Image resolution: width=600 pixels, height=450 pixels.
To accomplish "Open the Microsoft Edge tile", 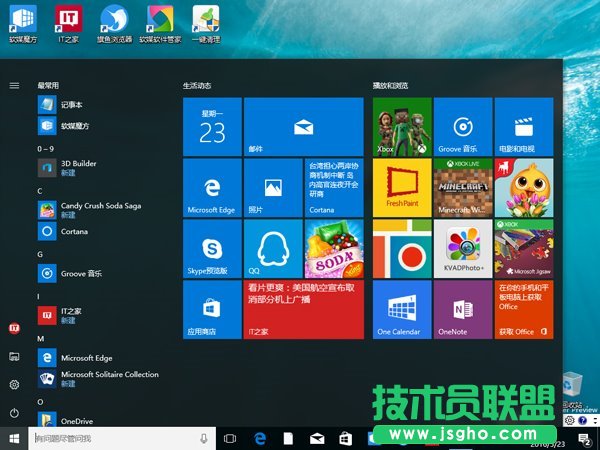I will (x=212, y=188).
